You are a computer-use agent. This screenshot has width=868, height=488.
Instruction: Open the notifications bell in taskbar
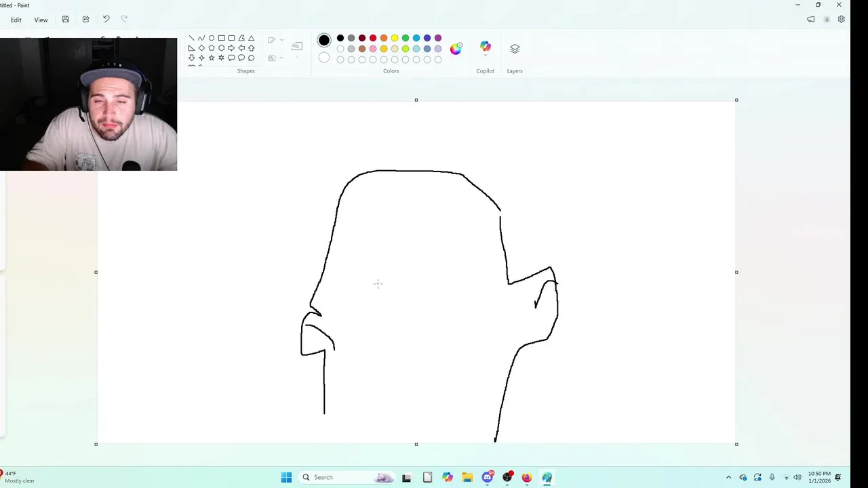(838, 477)
